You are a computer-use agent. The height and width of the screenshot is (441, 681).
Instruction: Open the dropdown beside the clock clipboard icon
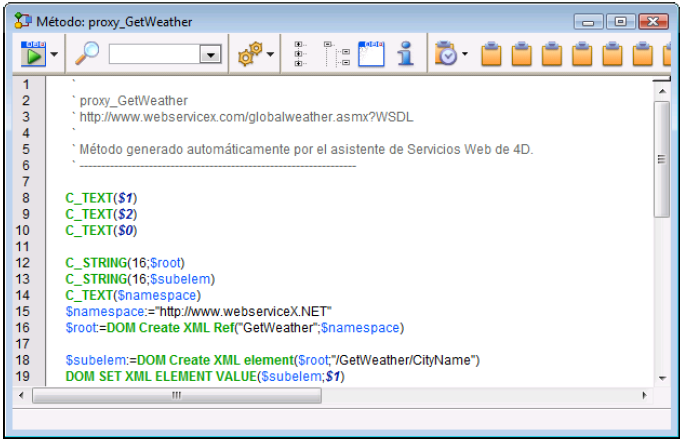tap(465, 55)
